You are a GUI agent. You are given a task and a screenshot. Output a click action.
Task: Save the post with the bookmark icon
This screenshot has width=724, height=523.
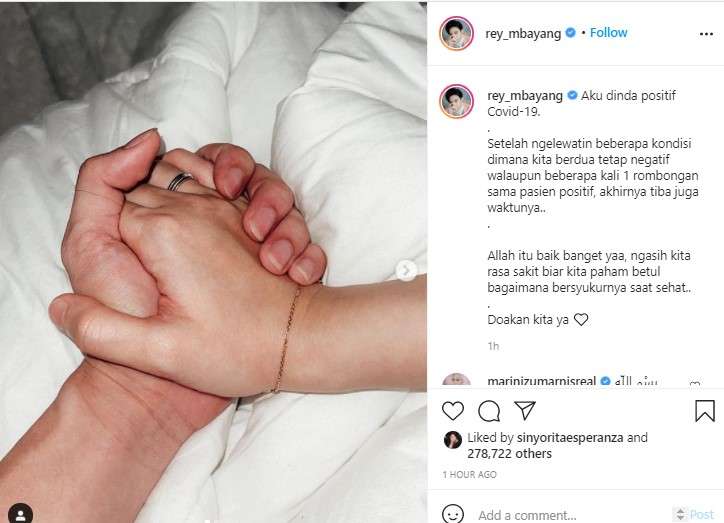point(705,410)
